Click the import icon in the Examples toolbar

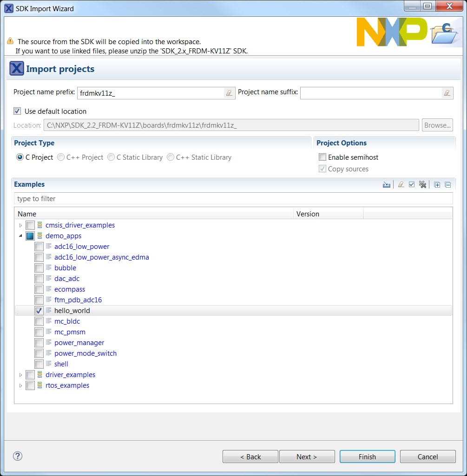pyautogui.click(x=386, y=185)
